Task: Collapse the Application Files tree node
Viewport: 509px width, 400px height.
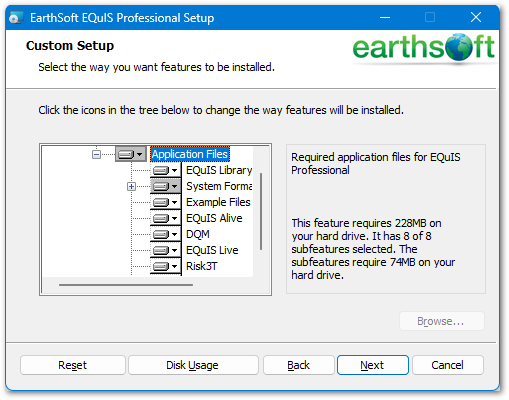Action: pyautogui.click(x=96, y=154)
